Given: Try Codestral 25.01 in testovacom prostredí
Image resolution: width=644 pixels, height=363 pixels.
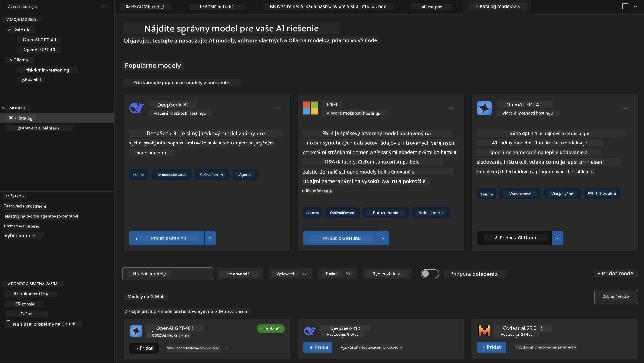Looking at the screenshot, I should tap(545, 347).
